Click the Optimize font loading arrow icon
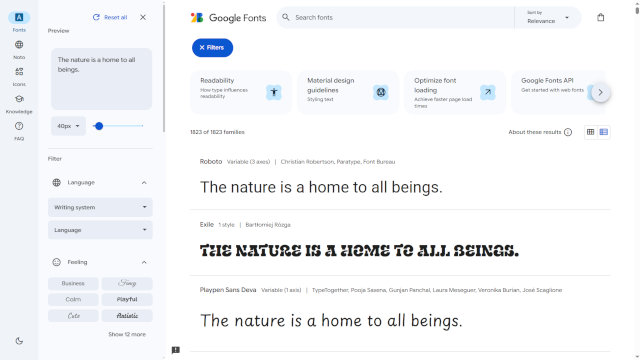Image resolution: width=640 pixels, height=360 pixels. [x=488, y=92]
